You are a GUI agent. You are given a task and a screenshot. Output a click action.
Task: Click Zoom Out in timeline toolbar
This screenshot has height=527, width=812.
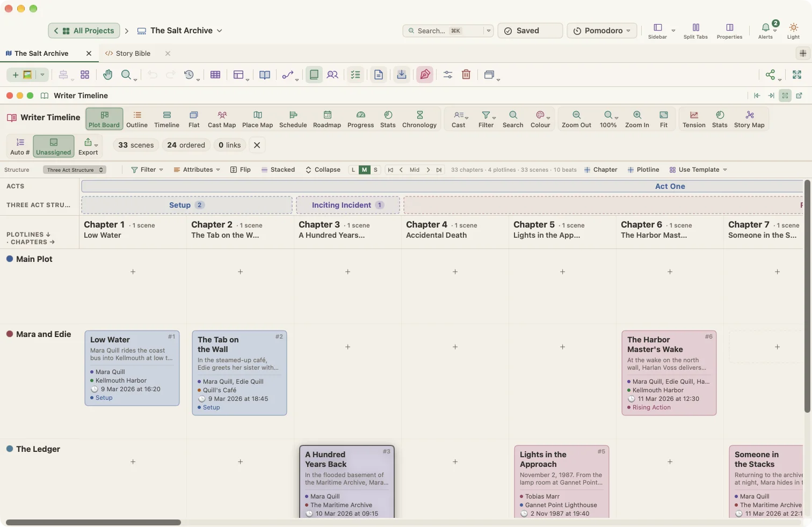576,119
